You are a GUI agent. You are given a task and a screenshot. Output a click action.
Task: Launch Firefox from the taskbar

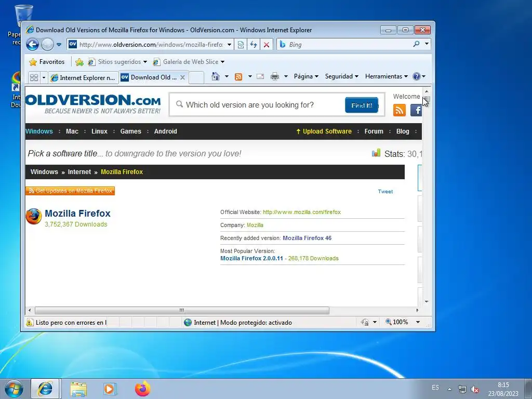(x=143, y=389)
